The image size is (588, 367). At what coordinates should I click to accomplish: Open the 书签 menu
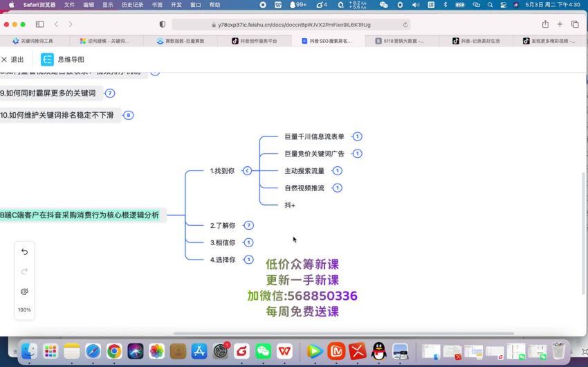[x=157, y=5]
